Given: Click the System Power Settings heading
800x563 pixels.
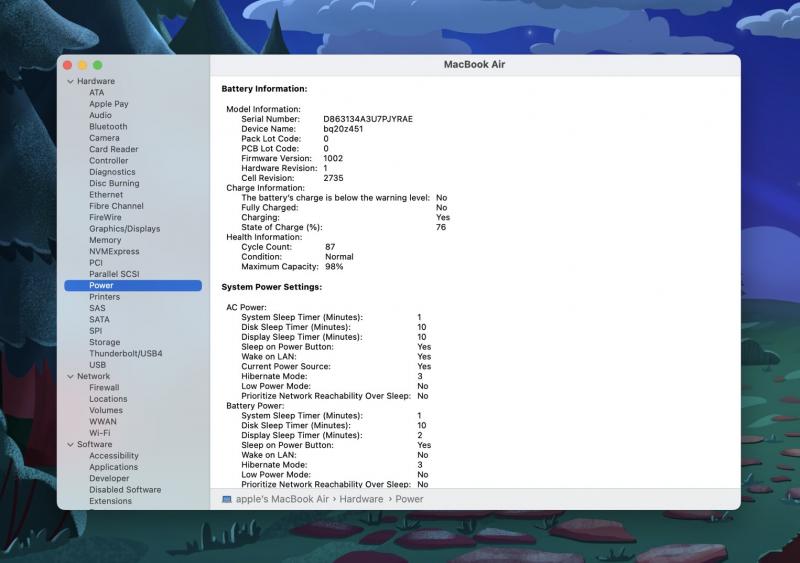Looking at the screenshot, I should 271,287.
